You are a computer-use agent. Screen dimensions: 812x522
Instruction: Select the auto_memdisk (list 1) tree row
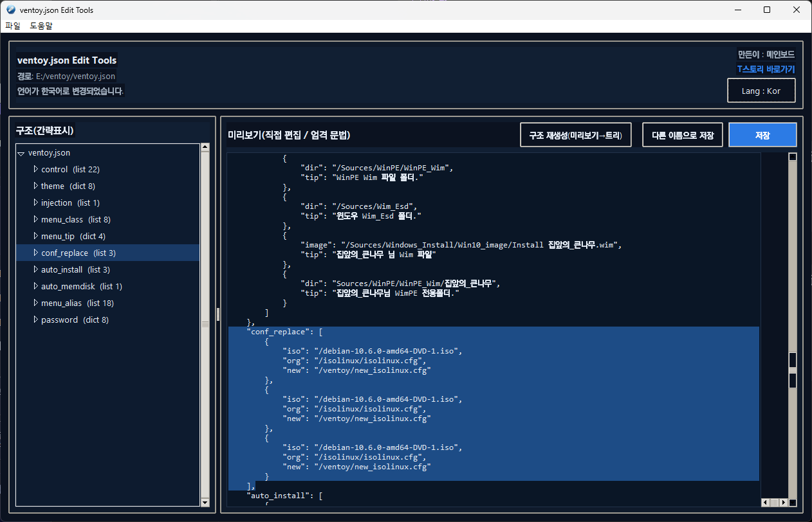point(107,286)
